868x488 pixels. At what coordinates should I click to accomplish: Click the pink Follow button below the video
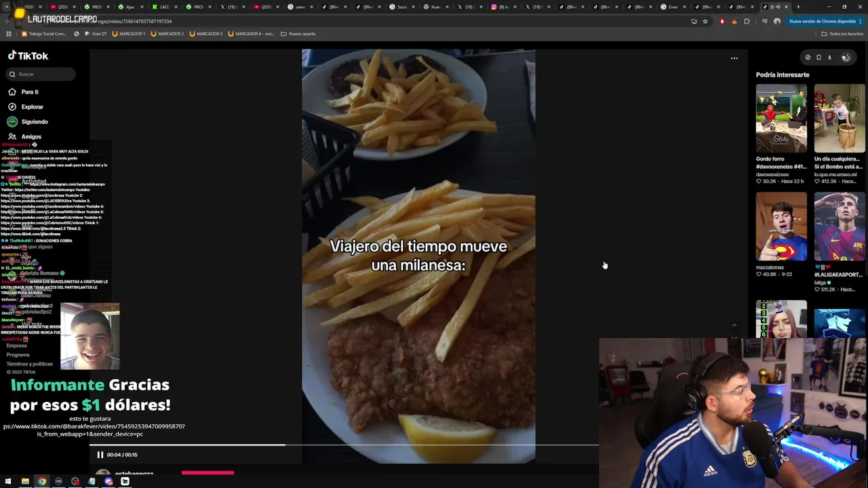pos(208,473)
